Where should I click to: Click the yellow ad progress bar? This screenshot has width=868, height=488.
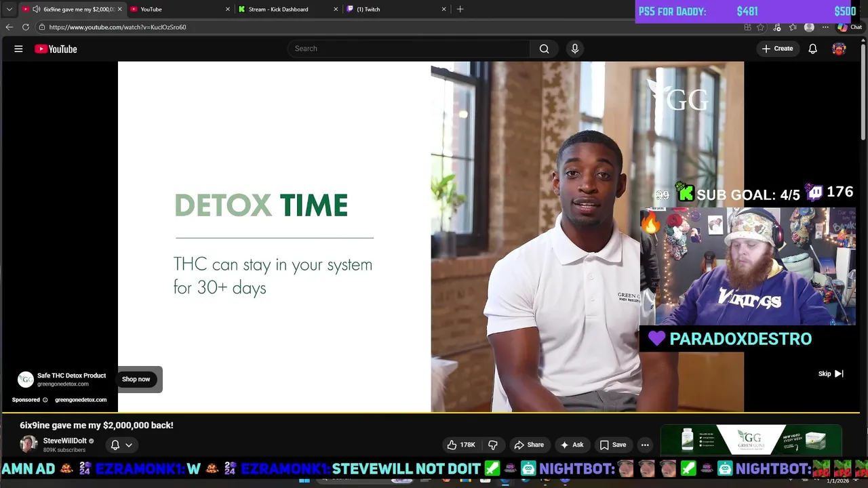431,412
